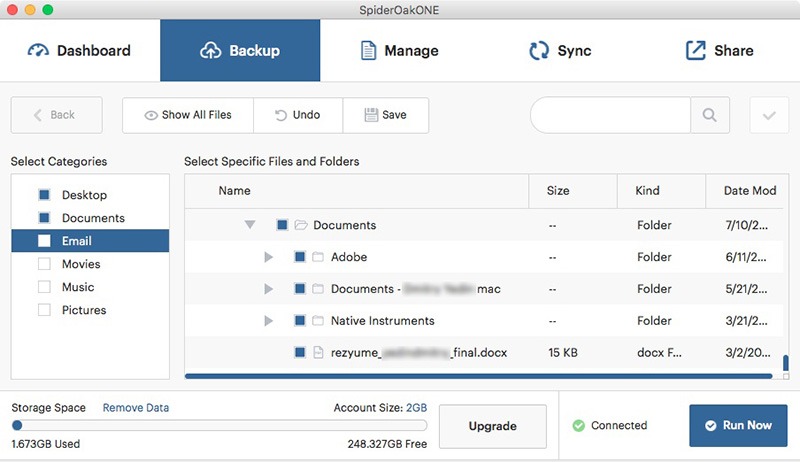Viewport: 800px width, 462px height.
Task: Click the Sync arrows icon
Action: tap(539, 50)
